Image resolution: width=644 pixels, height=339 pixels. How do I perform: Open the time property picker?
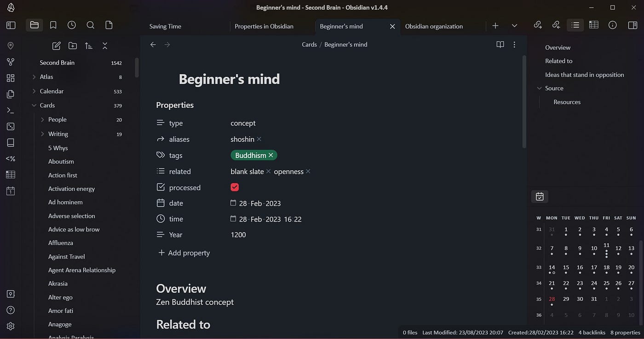pyautogui.click(x=233, y=219)
